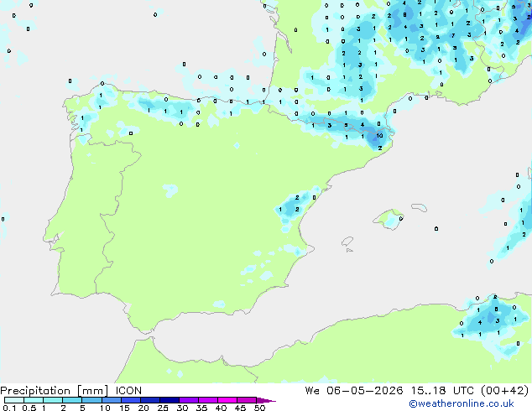Pick the 5–10 mm legend color swatch
Screen dimensions: 532x411
[92, 400]
